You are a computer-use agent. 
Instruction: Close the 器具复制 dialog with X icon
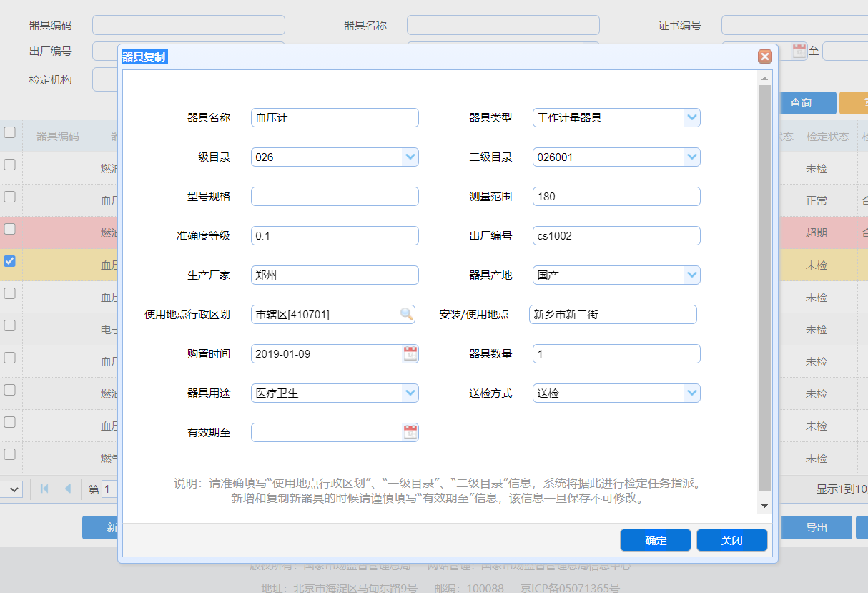[765, 57]
